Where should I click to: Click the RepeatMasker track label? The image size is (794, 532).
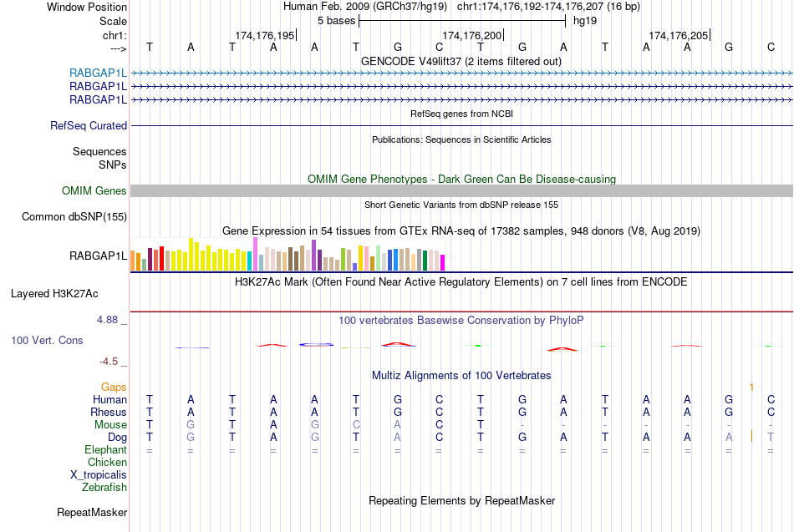(x=92, y=513)
